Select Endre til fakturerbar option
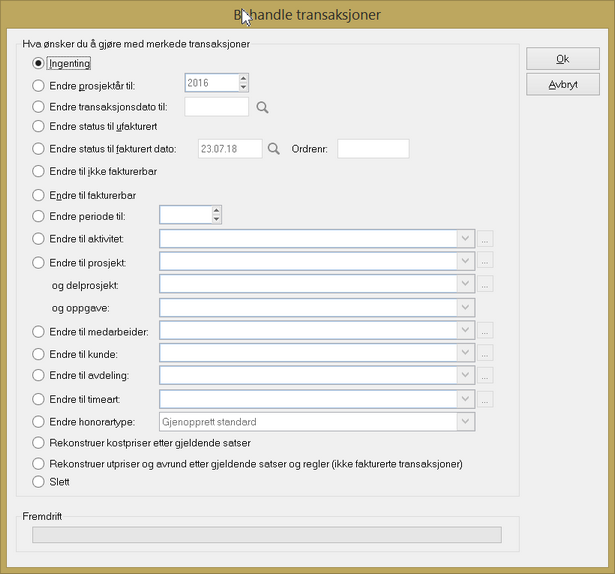 [38, 195]
